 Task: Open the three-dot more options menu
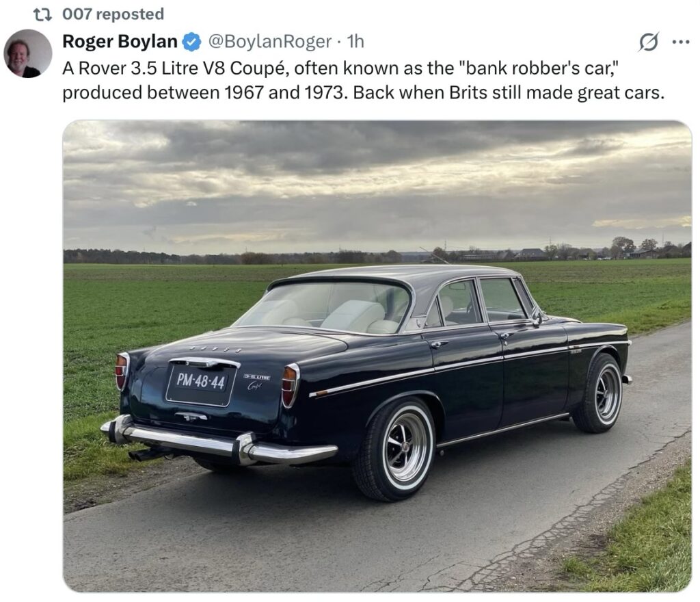pyautogui.click(x=681, y=42)
